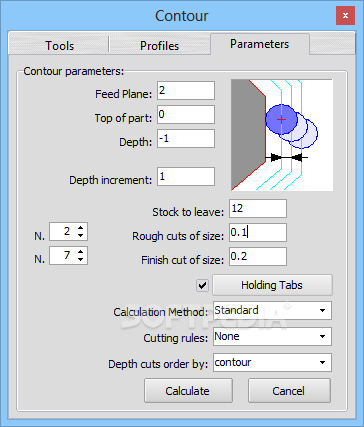The height and width of the screenshot is (427, 364).
Task: Open the Profiles tab
Action: [159, 45]
